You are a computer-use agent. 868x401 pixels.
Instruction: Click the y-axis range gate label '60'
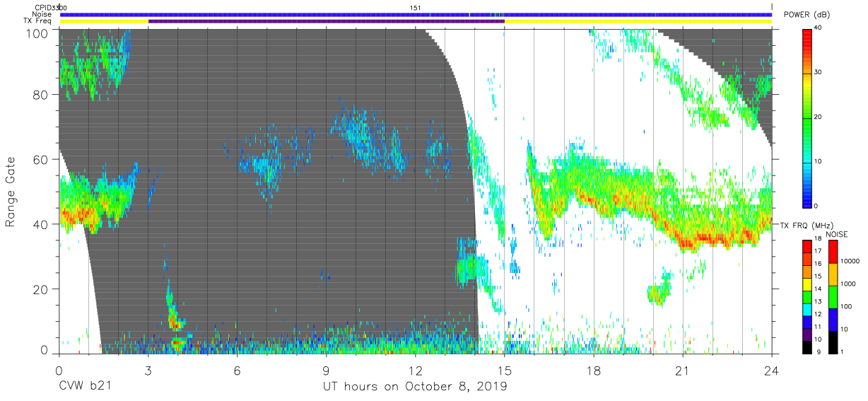coord(42,159)
